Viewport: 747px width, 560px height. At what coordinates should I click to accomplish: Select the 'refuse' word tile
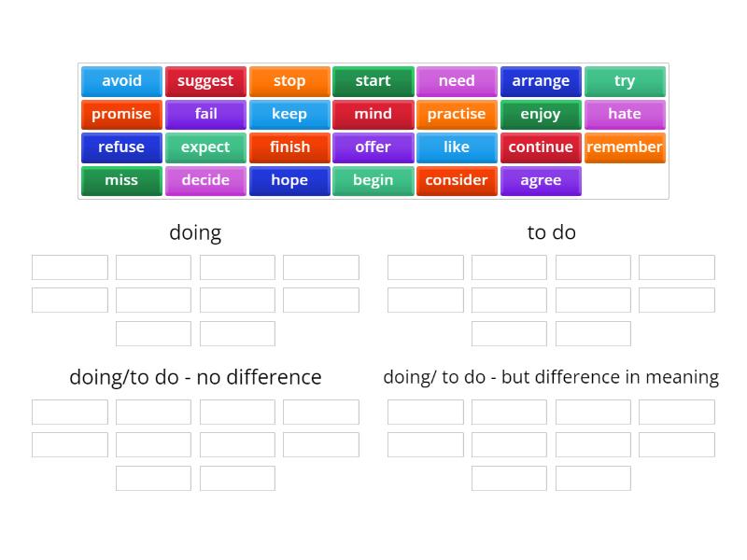[x=120, y=147]
